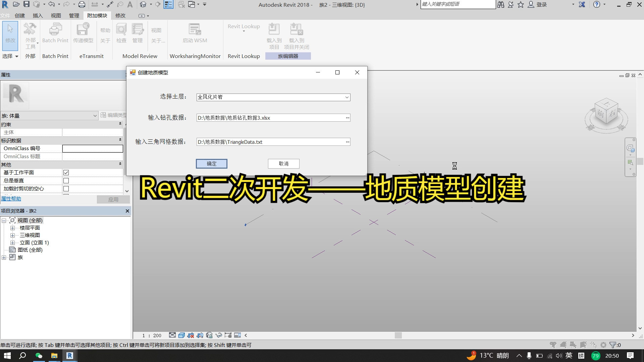644x362 pixels.
Task: Switch to the 插入 ribbon tab
Action: (x=37, y=15)
